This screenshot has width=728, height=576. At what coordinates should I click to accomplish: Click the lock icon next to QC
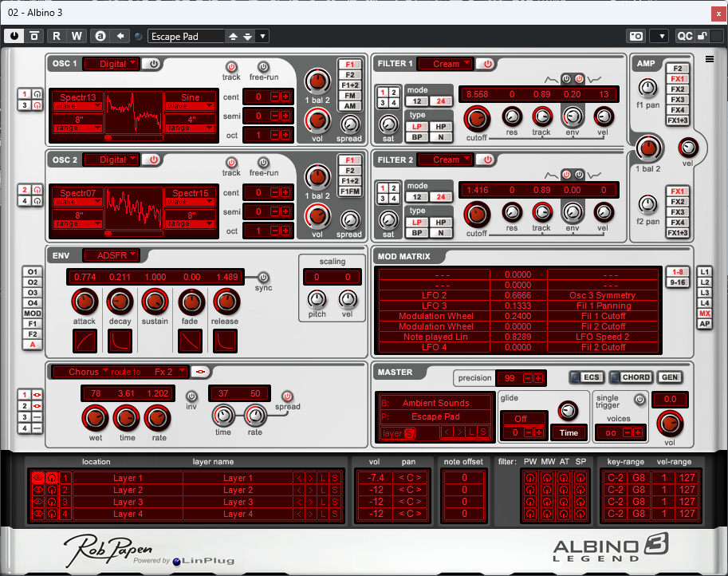(702, 36)
